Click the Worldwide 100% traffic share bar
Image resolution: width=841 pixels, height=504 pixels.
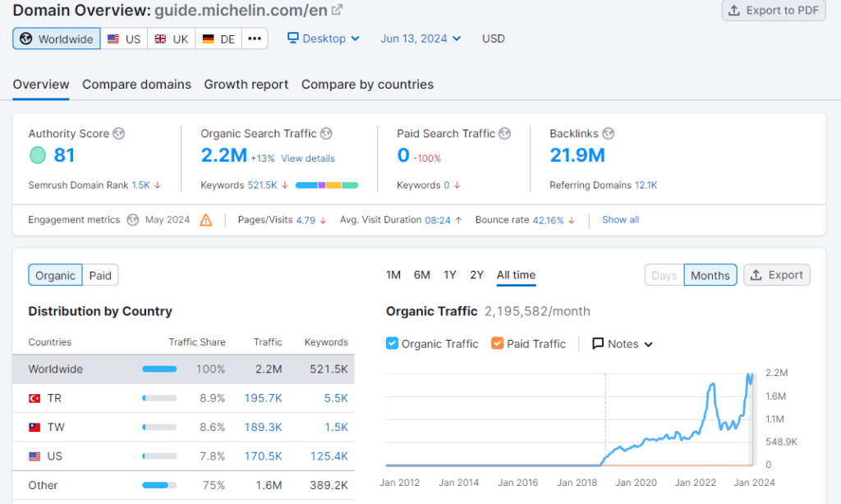(159, 369)
